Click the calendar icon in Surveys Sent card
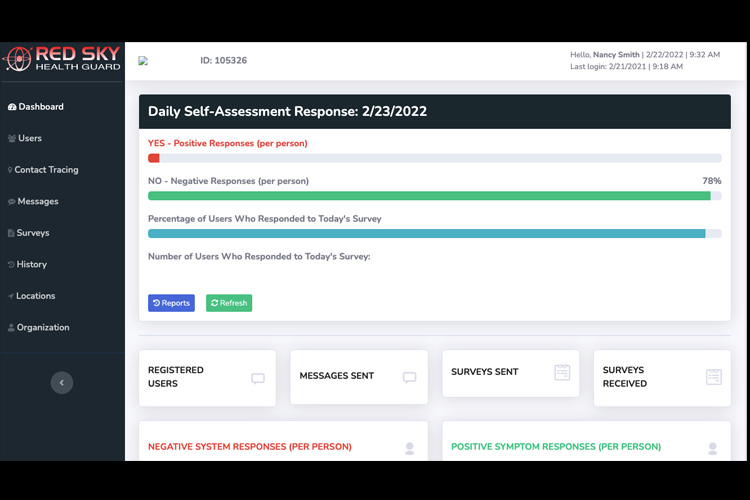Viewport: 750px width, 500px height. coord(562,372)
